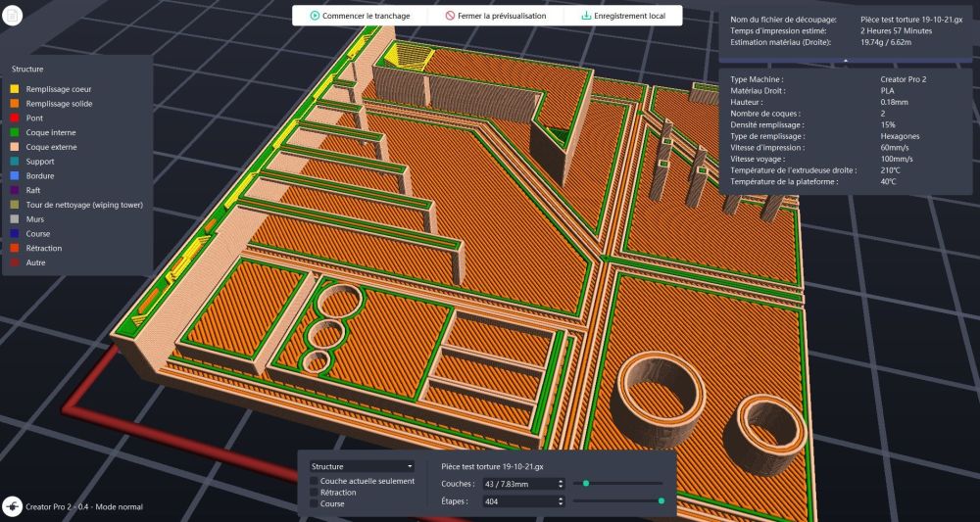The height and width of the screenshot is (522, 980).
Task: Toggle the Rétraction checkbox
Action: (x=314, y=493)
